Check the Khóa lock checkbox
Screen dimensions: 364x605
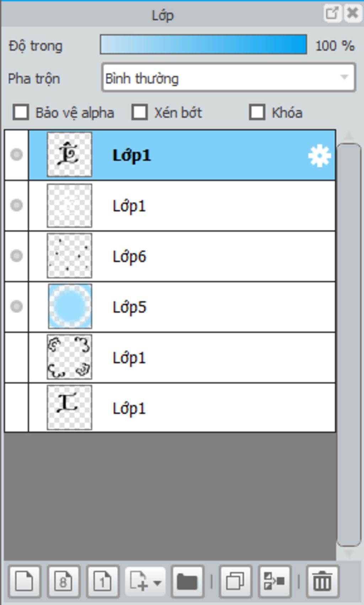point(257,112)
